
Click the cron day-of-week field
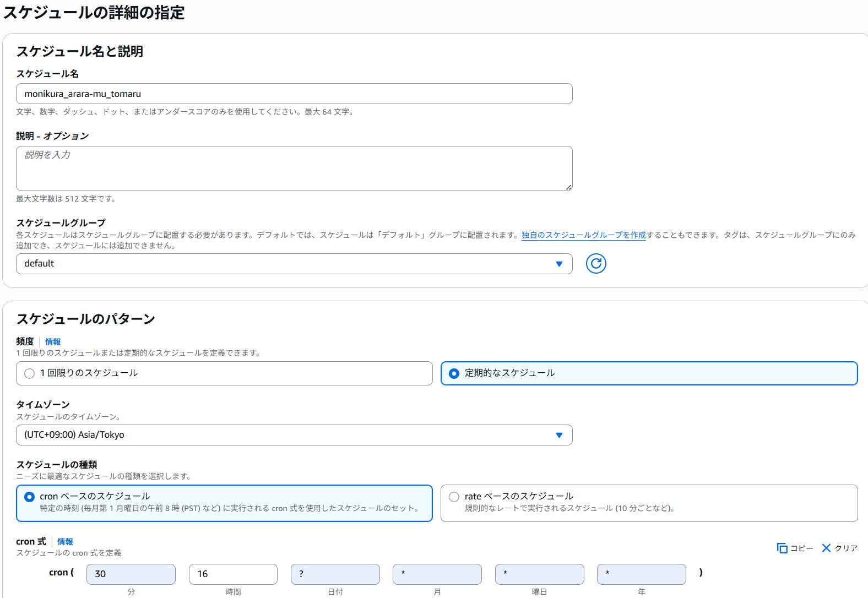coord(540,574)
